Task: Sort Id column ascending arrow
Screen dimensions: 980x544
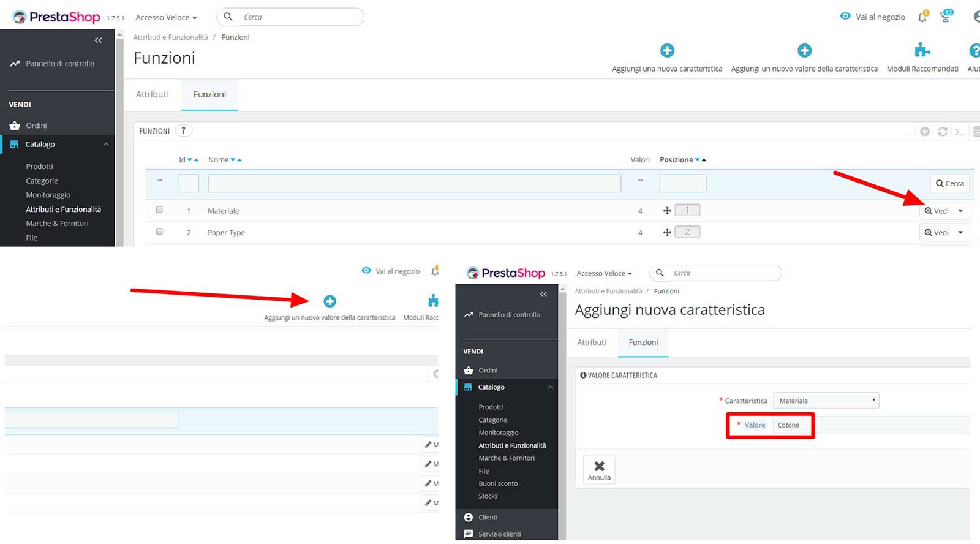Action: pyautogui.click(x=196, y=160)
